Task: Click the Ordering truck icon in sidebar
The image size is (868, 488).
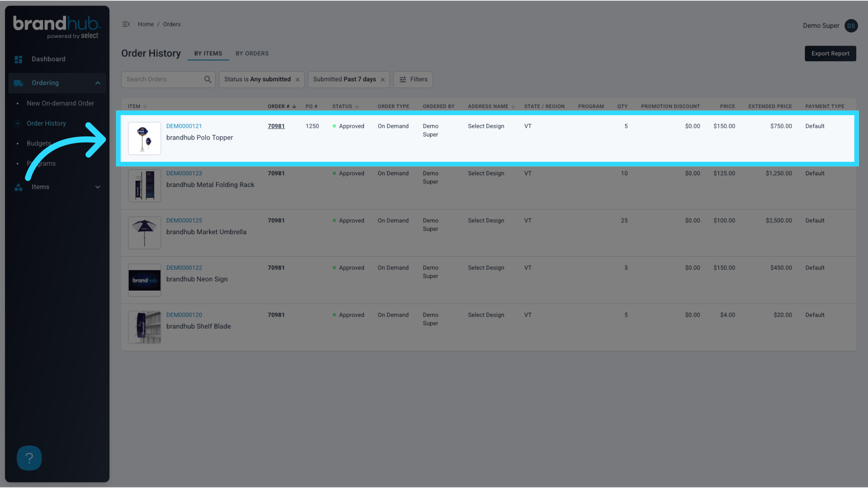Action: (19, 83)
